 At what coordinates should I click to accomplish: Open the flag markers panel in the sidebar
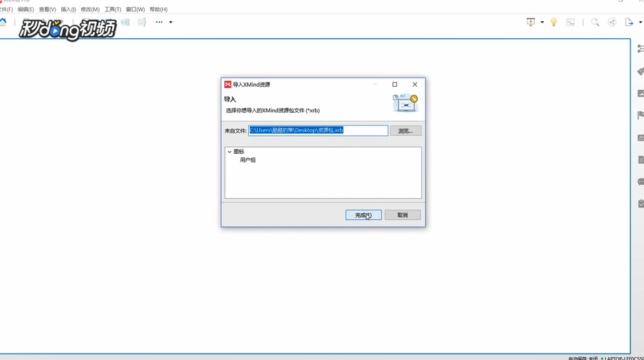640,116
